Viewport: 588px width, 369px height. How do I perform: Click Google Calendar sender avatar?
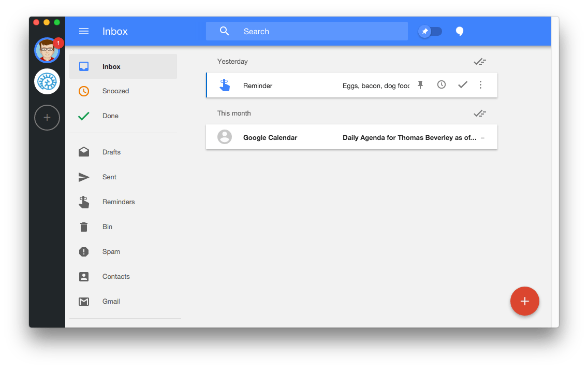(225, 137)
